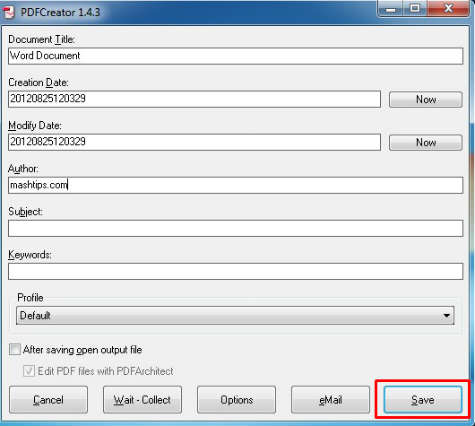475x426 pixels.
Task: Save the PDF document
Action: tap(423, 400)
